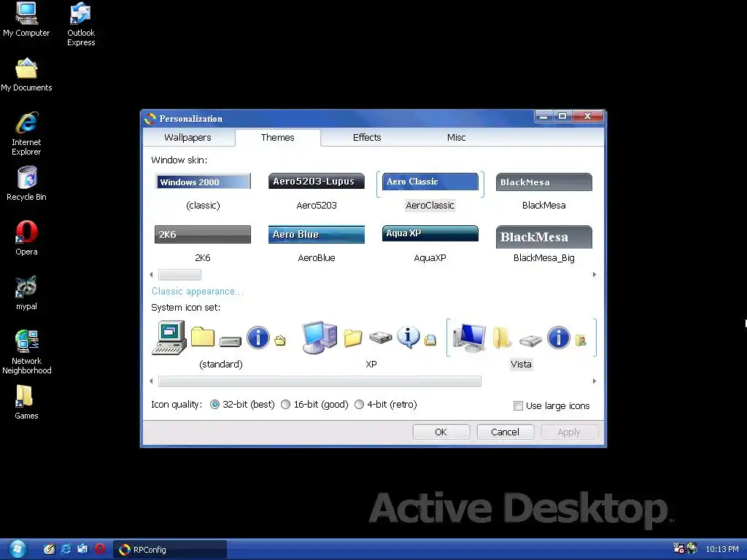
Task: Click the Outlook Express quick launch icon
Action: (82, 549)
